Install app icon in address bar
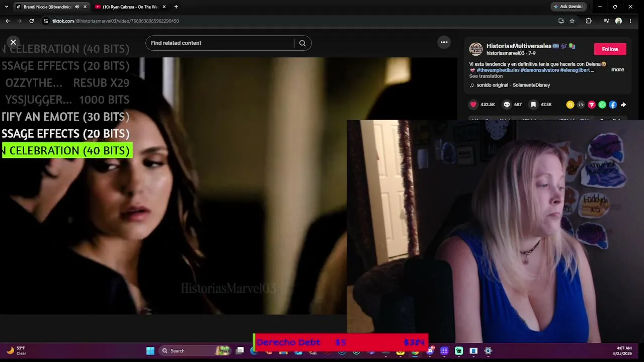The height and width of the screenshot is (362, 644). coord(561,21)
